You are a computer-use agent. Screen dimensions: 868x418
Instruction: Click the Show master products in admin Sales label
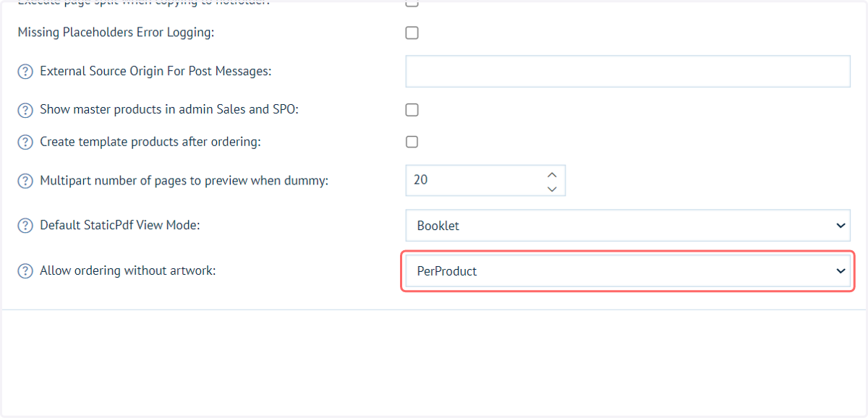pos(169,109)
